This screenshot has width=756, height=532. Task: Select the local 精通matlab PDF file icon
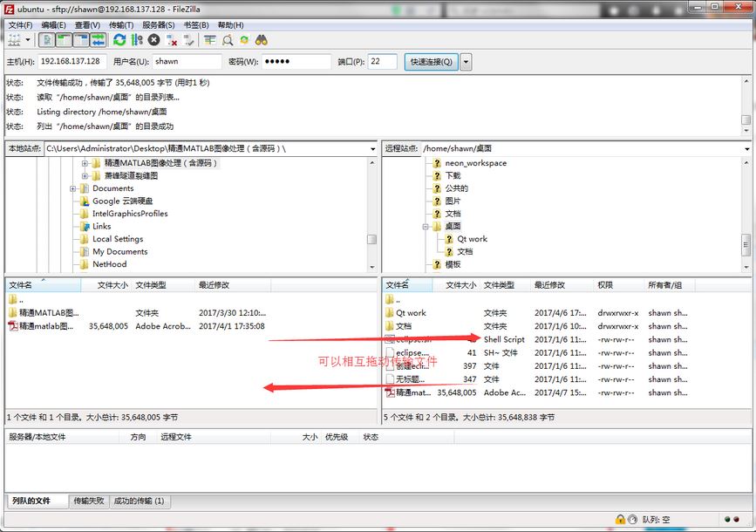tap(13, 326)
